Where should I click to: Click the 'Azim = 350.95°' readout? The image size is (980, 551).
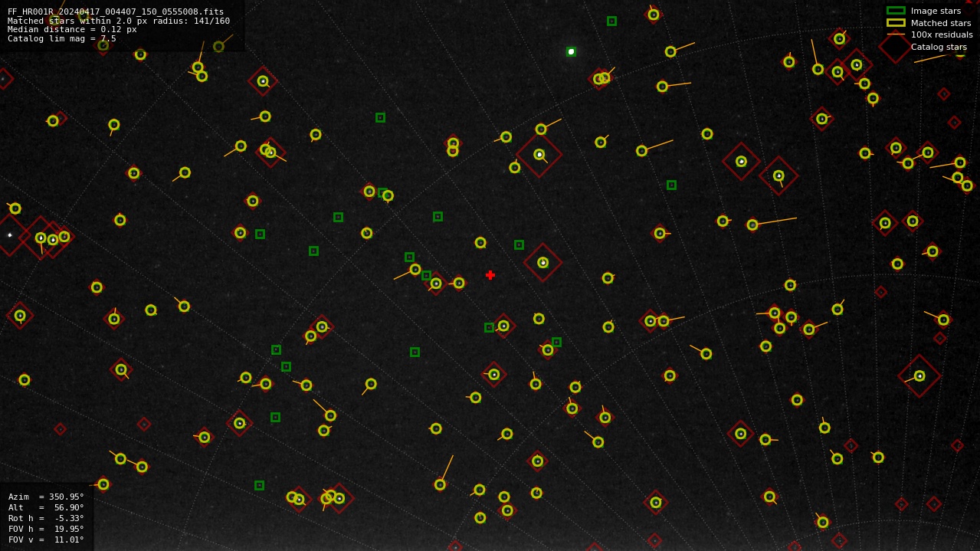46,497
